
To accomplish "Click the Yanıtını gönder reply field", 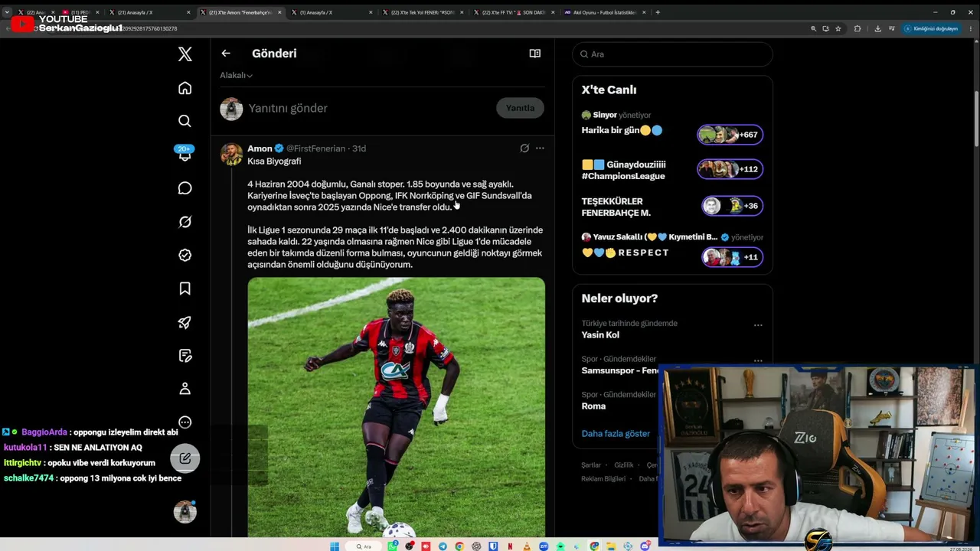I will [x=288, y=109].
